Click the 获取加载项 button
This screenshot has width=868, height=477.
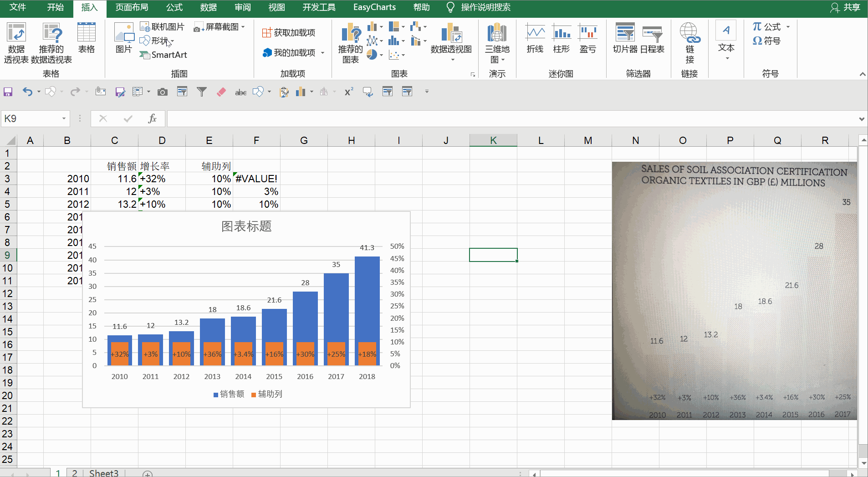pyautogui.click(x=289, y=33)
